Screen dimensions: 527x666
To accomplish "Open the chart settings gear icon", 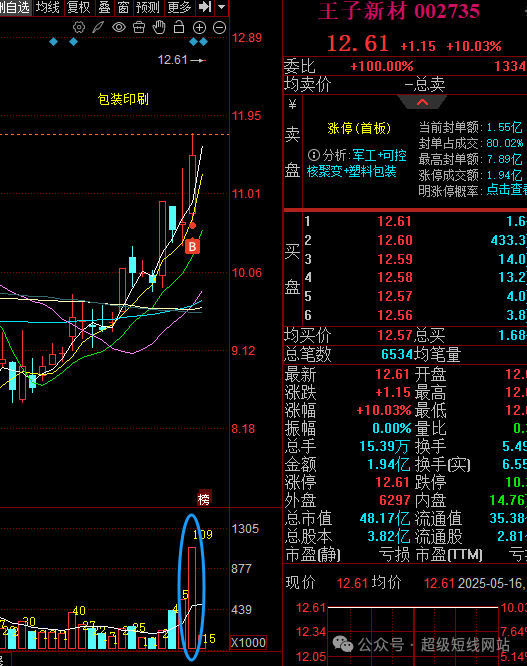I will pyautogui.click(x=79, y=28).
